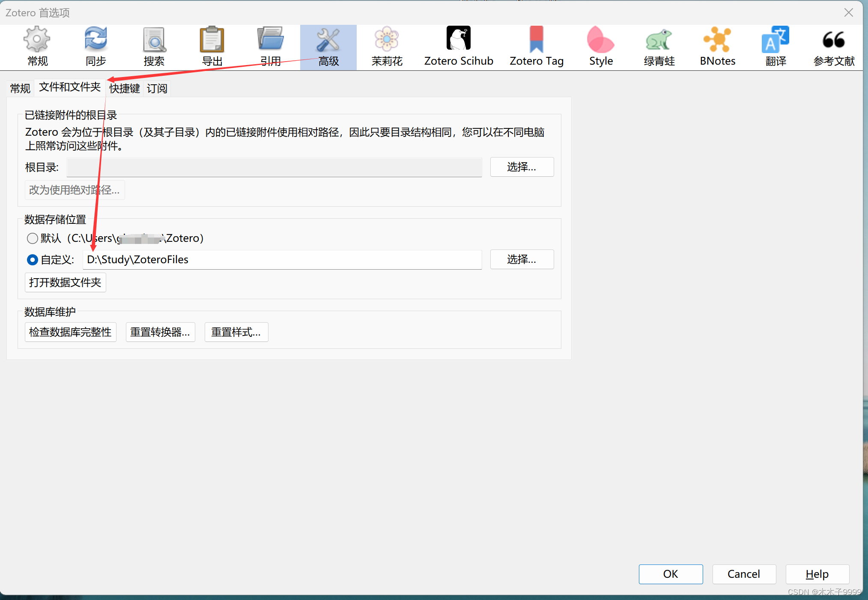The image size is (868, 600).
Task: Click Check Database Integrity (检查数据库完整性) button
Action: 70,332
